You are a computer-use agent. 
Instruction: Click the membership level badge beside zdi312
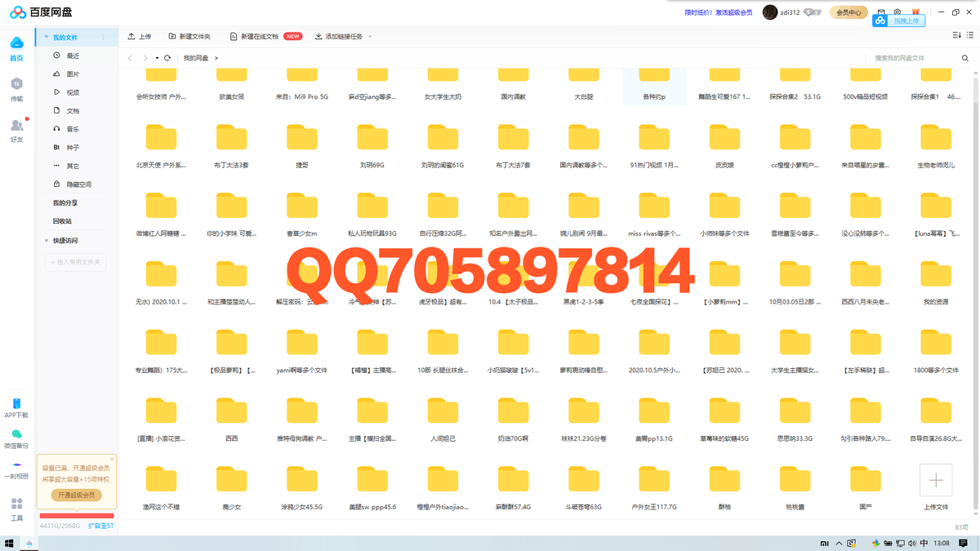812,12
